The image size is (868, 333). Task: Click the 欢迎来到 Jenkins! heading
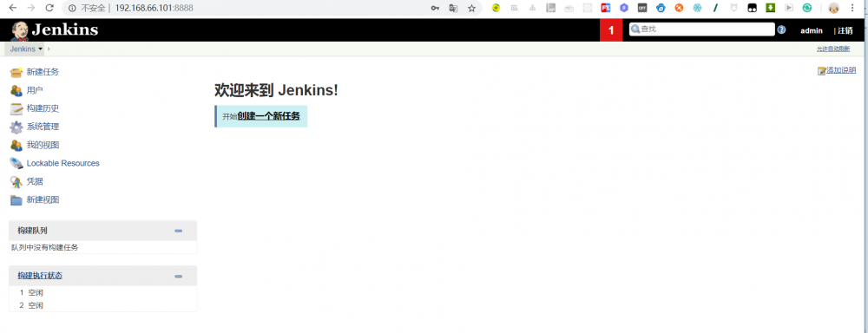[276, 89]
